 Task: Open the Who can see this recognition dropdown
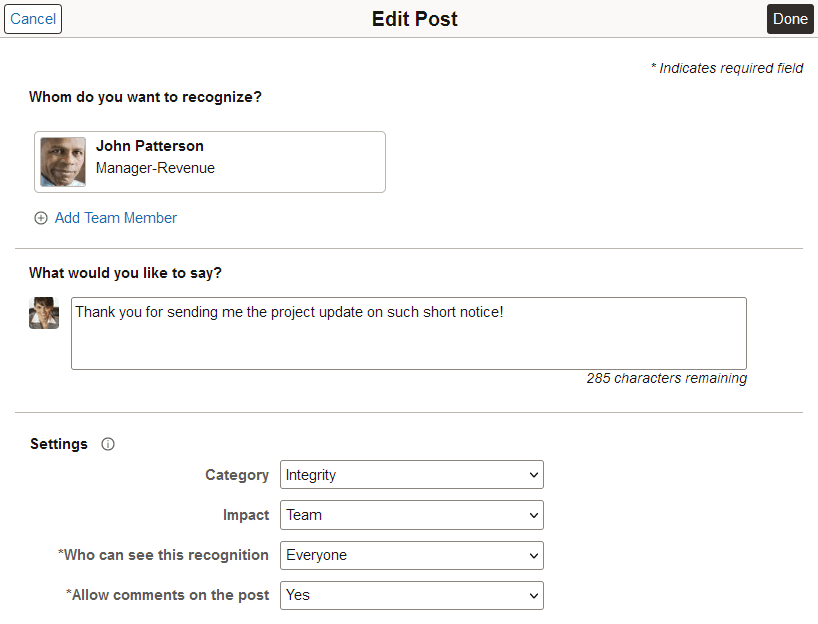pos(411,555)
